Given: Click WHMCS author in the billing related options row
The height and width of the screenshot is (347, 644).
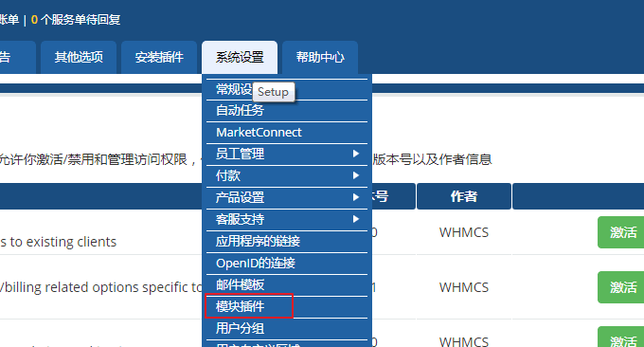Looking at the screenshot, I should pos(464,287).
